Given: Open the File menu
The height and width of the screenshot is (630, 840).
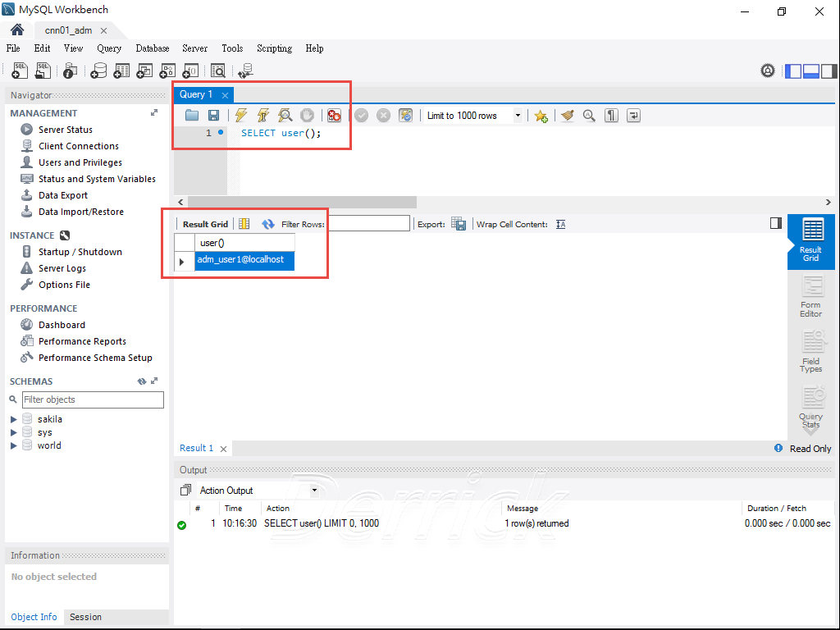Looking at the screenshot, I should [x=13, y=48].
